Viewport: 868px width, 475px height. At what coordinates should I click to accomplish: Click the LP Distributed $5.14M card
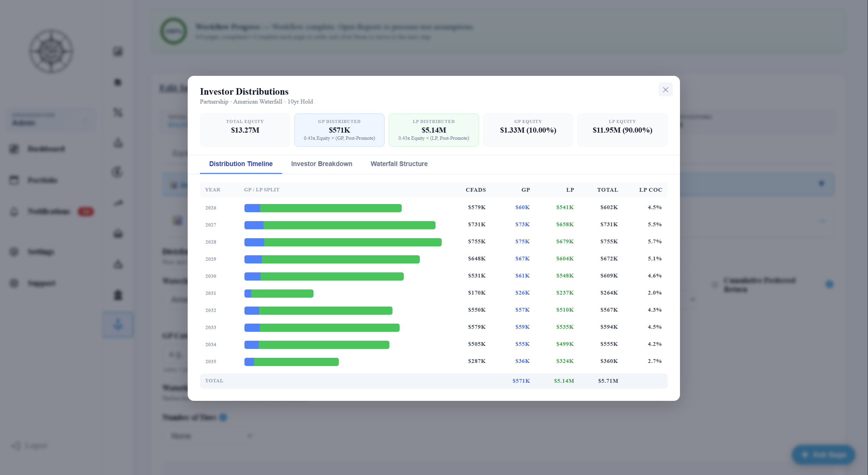433,130
